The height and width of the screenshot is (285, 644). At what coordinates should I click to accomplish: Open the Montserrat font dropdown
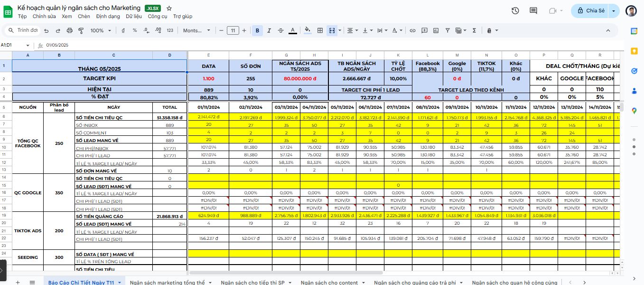tap(196, 30)
